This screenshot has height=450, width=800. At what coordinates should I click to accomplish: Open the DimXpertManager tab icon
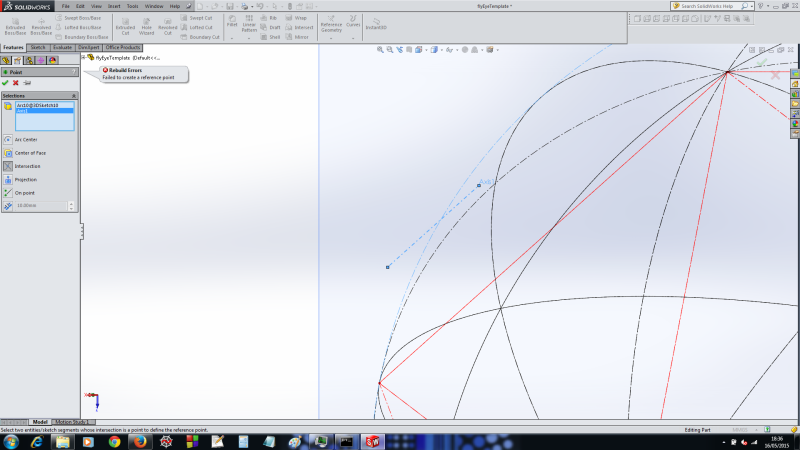click(x=41, y=60)
